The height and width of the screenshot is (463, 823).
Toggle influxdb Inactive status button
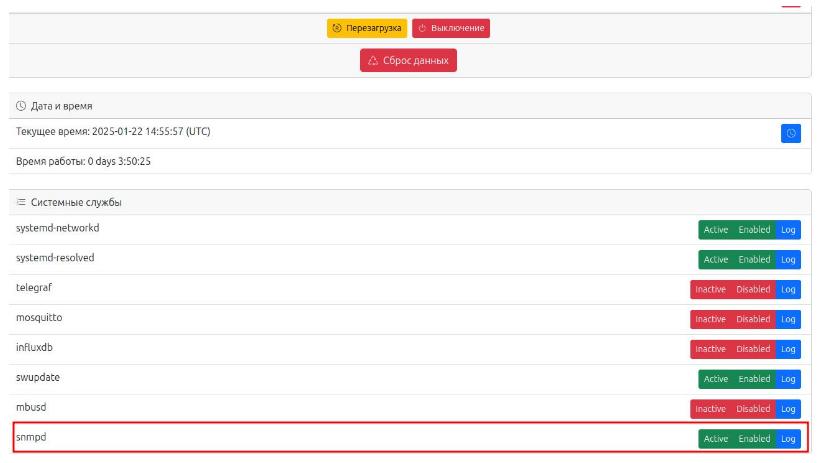(x=710, y=350)
